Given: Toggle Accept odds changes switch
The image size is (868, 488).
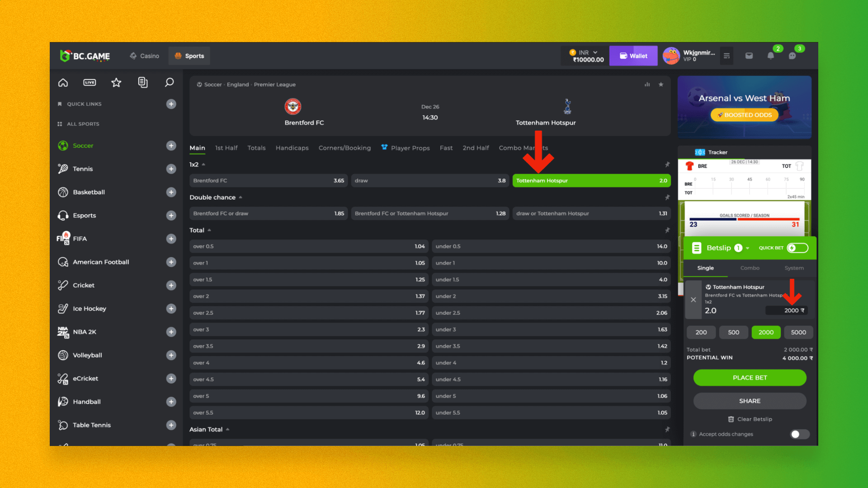Looking at the screenshot, I should pyautogui.click(x=798, y=433).
